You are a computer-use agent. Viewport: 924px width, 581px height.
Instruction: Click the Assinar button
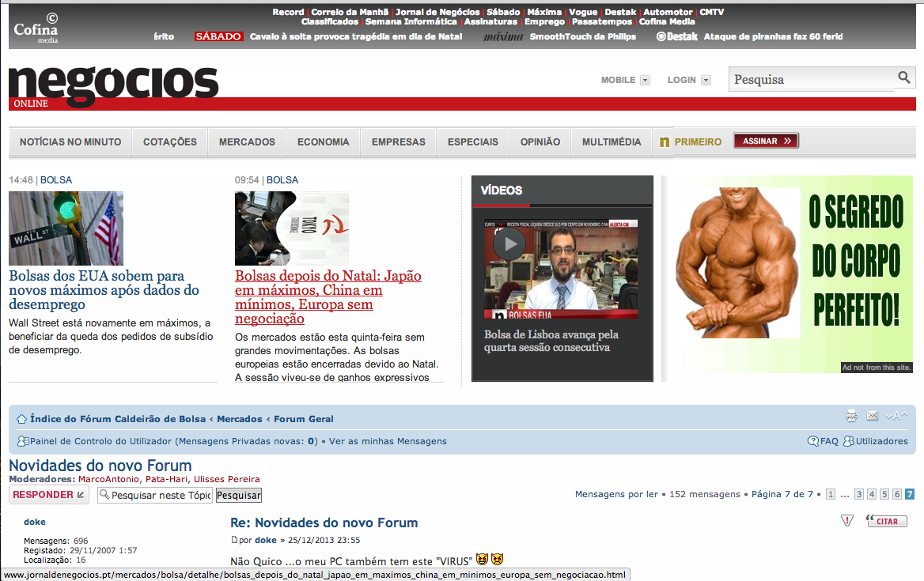pyautogui.click(x=766, y=141)
